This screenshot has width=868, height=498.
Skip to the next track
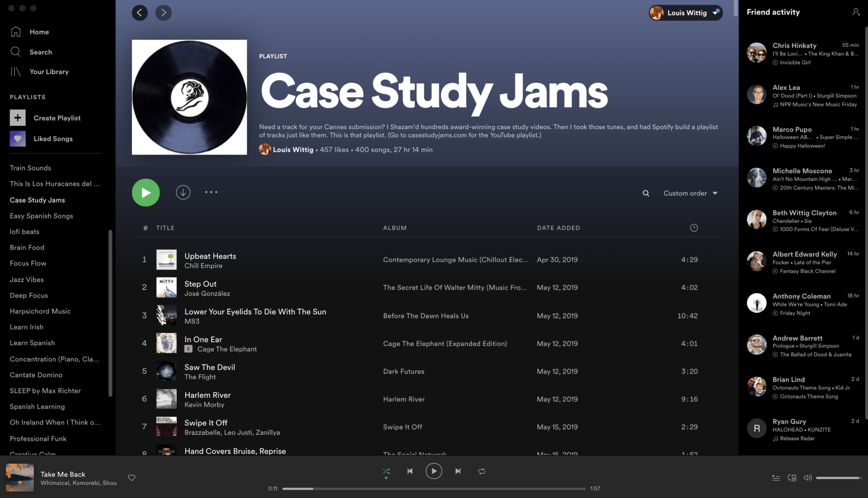(x=458, y=471)
